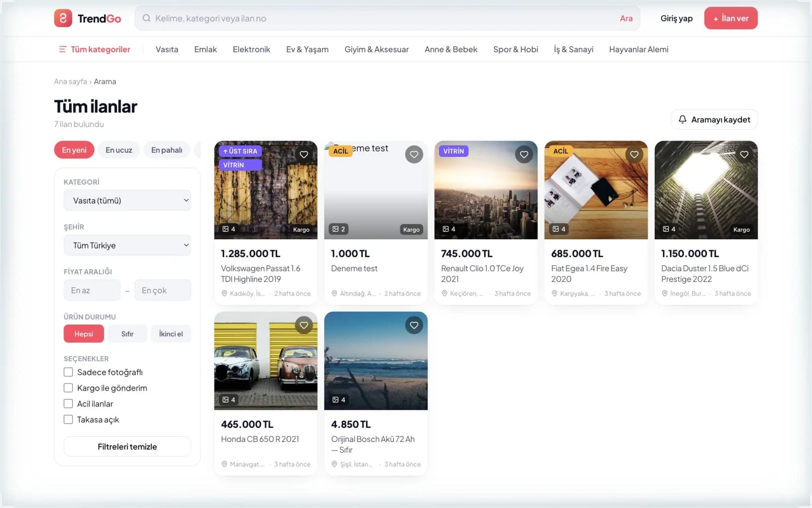Open Anne & Bebek category

coord(451,49)
